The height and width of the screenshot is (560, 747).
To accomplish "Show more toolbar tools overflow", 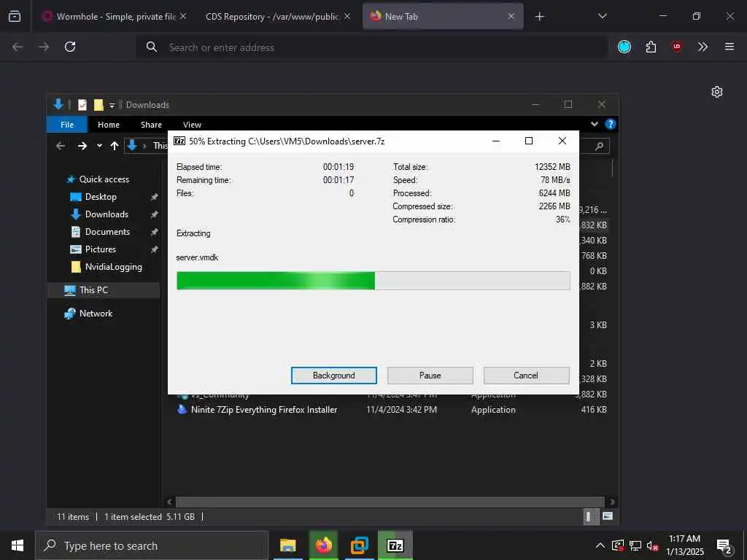I will point(703,47).
